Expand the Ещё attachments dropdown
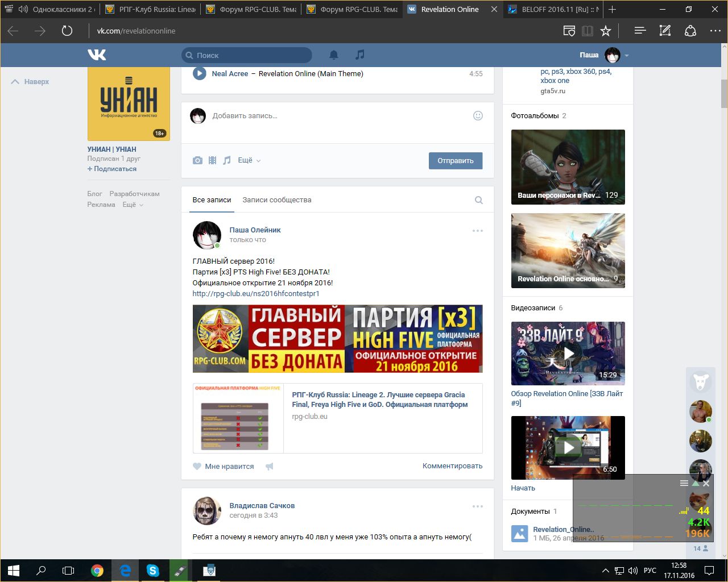 [249, 161]
